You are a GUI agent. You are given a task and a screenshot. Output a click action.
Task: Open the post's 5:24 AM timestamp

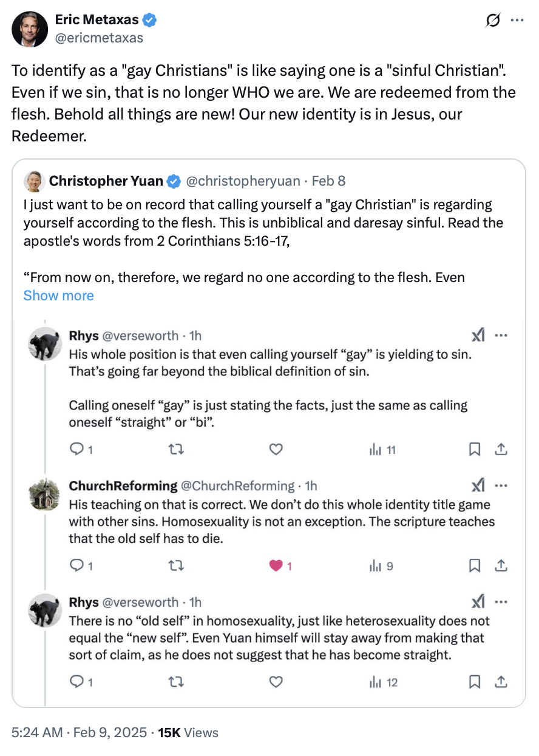pyautogui.click(x=36, y=732)
